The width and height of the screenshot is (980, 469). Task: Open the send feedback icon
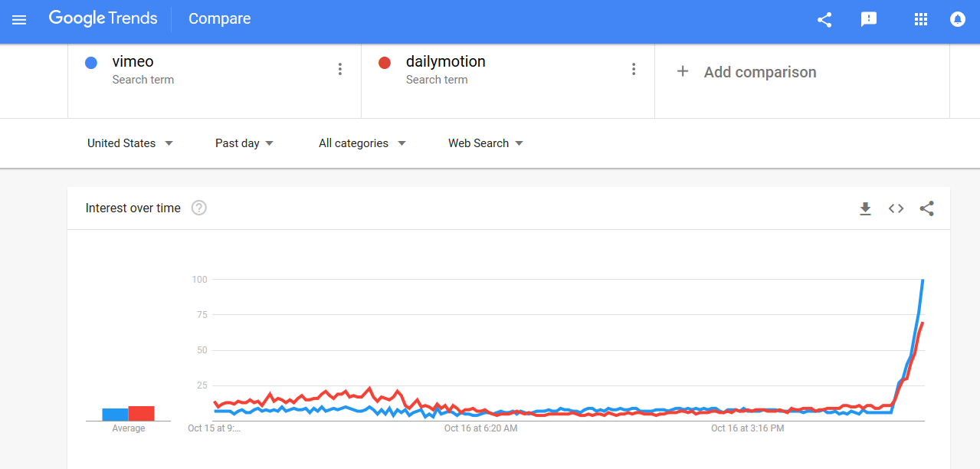click(869, 20)
